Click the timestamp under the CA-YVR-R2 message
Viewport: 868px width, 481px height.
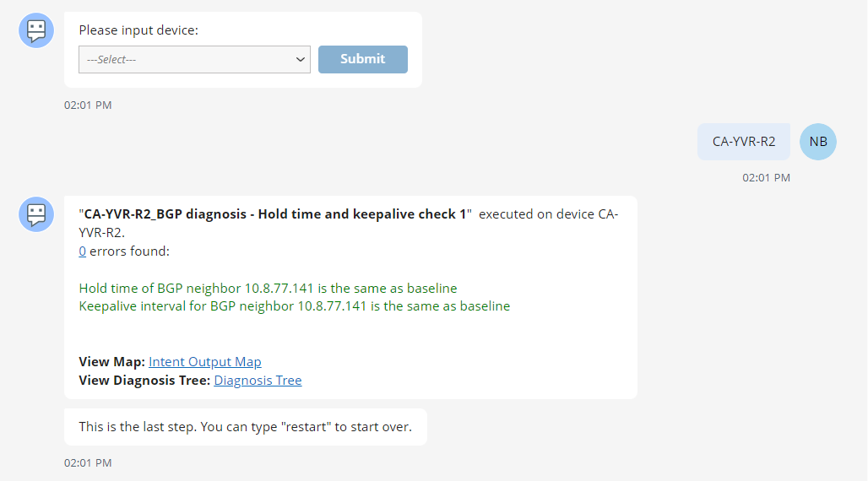pos(766,178)
